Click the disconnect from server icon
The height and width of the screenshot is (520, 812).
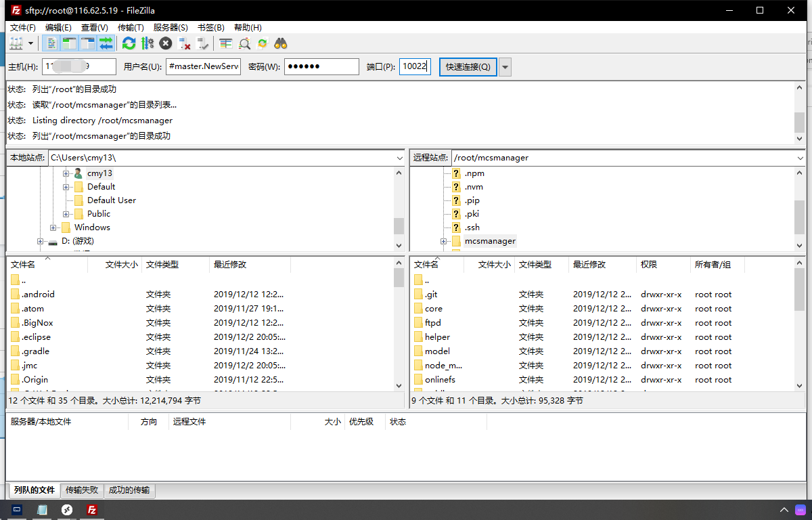click(x=184, y=43)
